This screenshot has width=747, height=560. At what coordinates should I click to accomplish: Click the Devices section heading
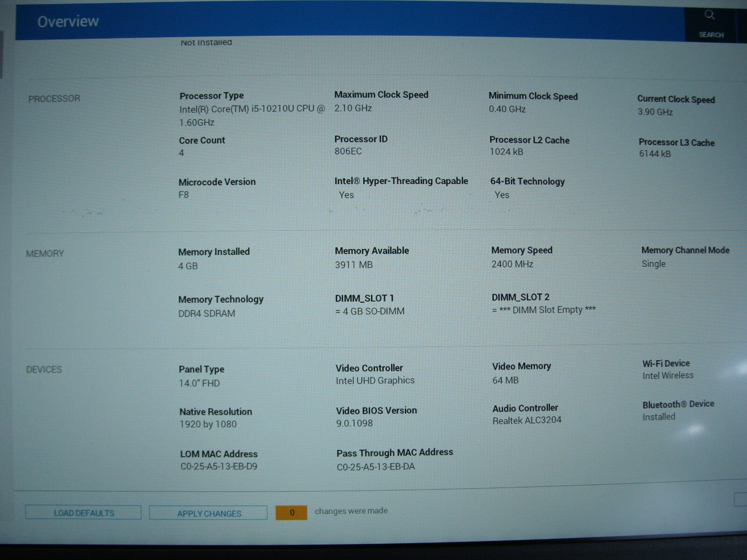coord(44,369)
